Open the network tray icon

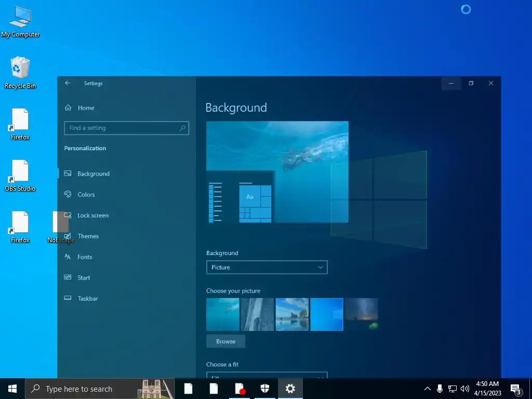point(453,389)
